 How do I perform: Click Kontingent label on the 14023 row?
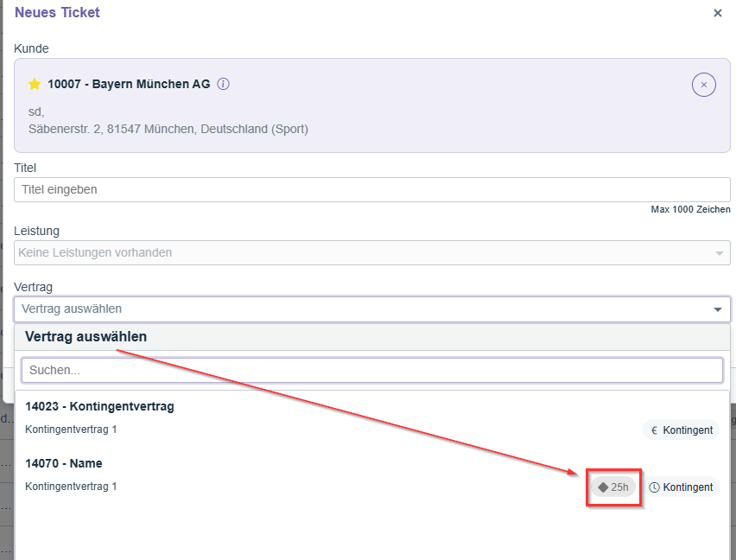click(688, 430)
